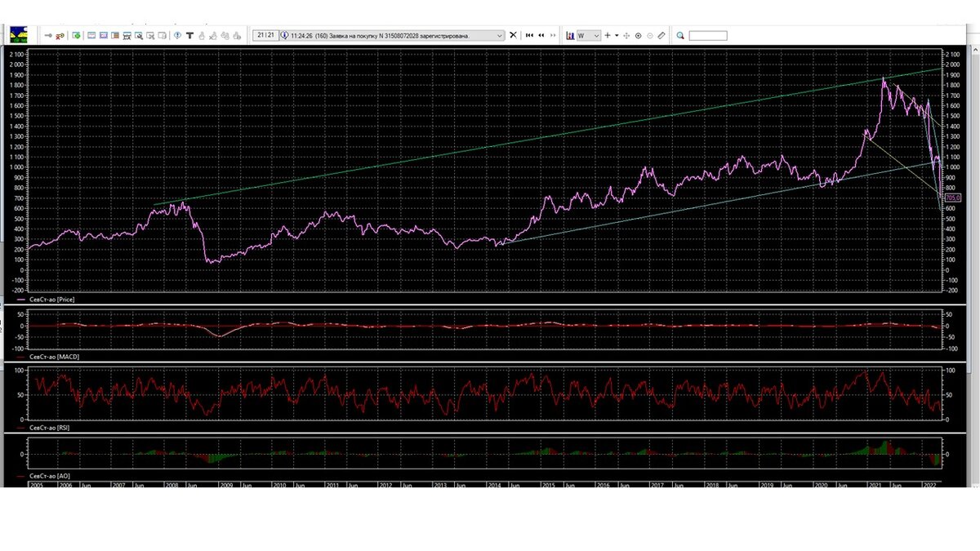Click the green download arrow icon

click(x=76, y=35)
